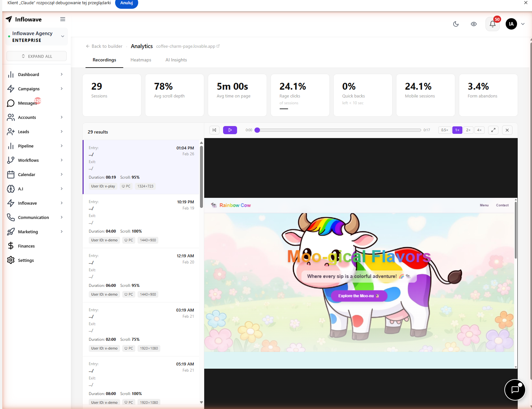The image size is (532, 409).
Task: Toggle dark mode with moon icon
Action: [x=456, y=24]
